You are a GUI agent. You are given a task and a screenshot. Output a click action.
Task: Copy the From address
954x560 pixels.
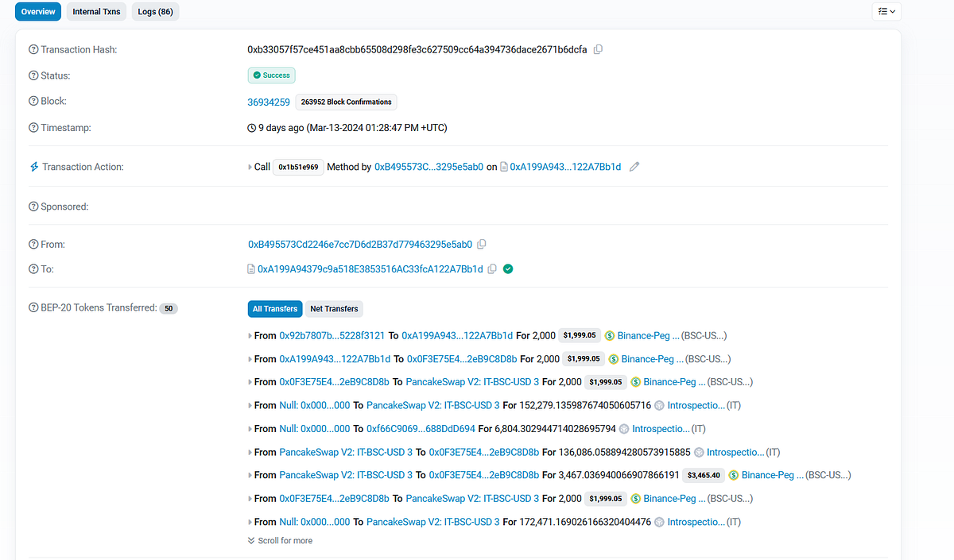[482, 244]
